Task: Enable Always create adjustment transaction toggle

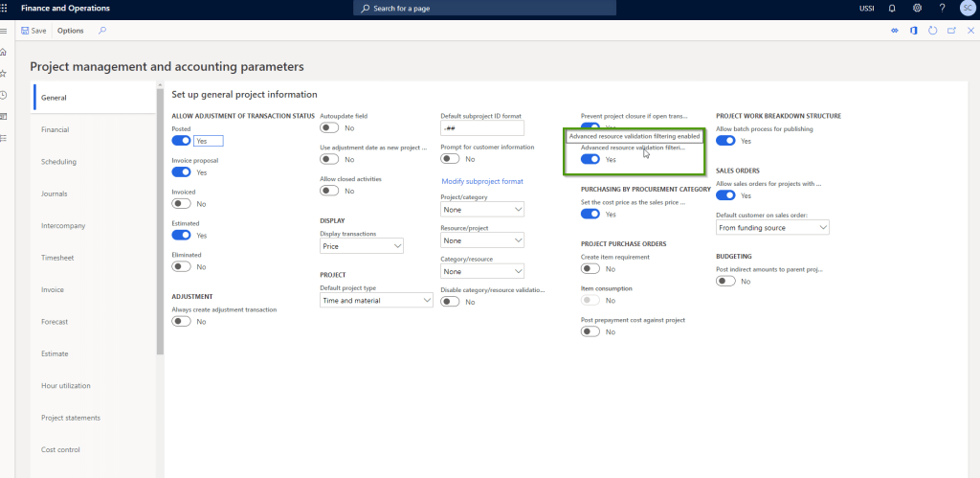Action: pyautogui.click(x=181, y=322)
